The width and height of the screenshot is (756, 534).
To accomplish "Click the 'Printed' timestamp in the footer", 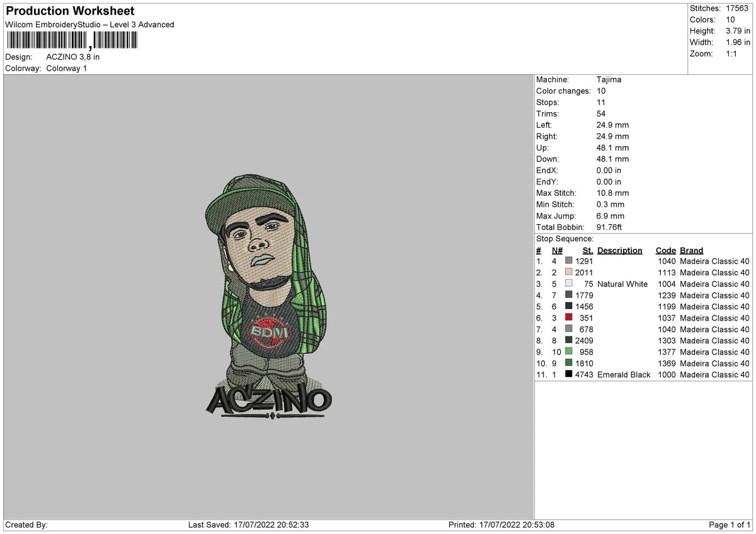I will (x=501, y=525).
